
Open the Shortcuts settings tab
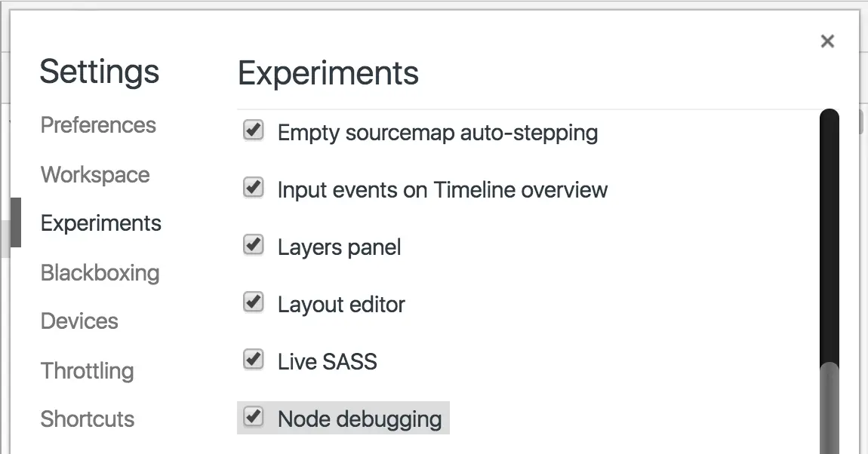click(x=88, y=419)
